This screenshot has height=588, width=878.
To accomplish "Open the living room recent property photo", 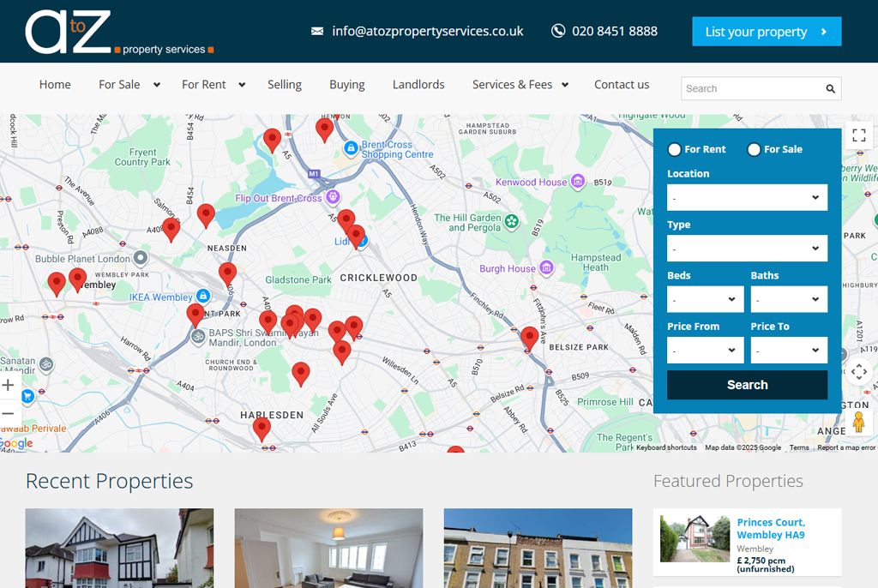I will pyautogui.click(x=328, y=549).
